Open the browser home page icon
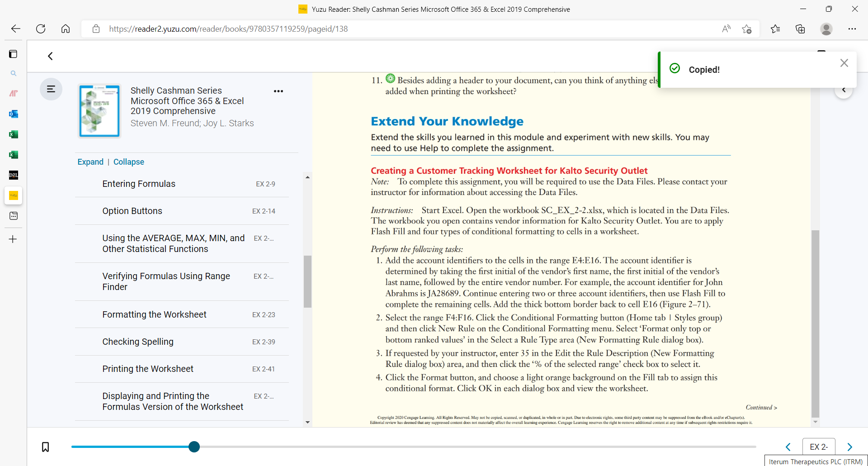The height and width of the screenshot is (466, 868). [66, 29]
